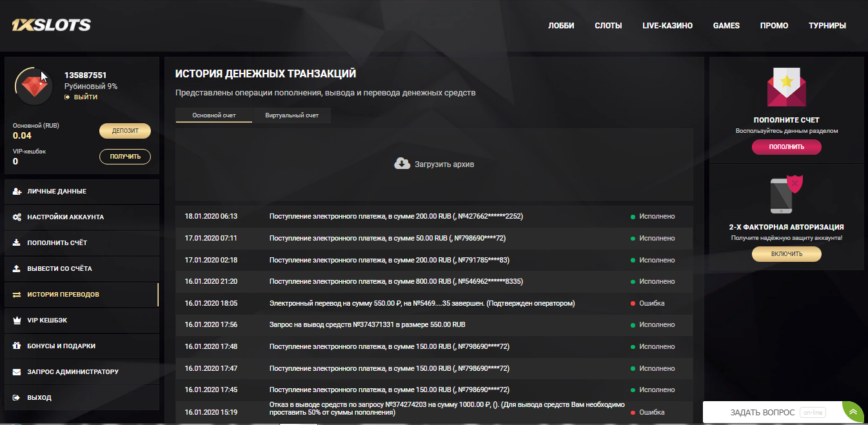Viewport: 868px width, 425px height.
Task: Open the СЛОТЫ menu item
Action: coord(608,26)
